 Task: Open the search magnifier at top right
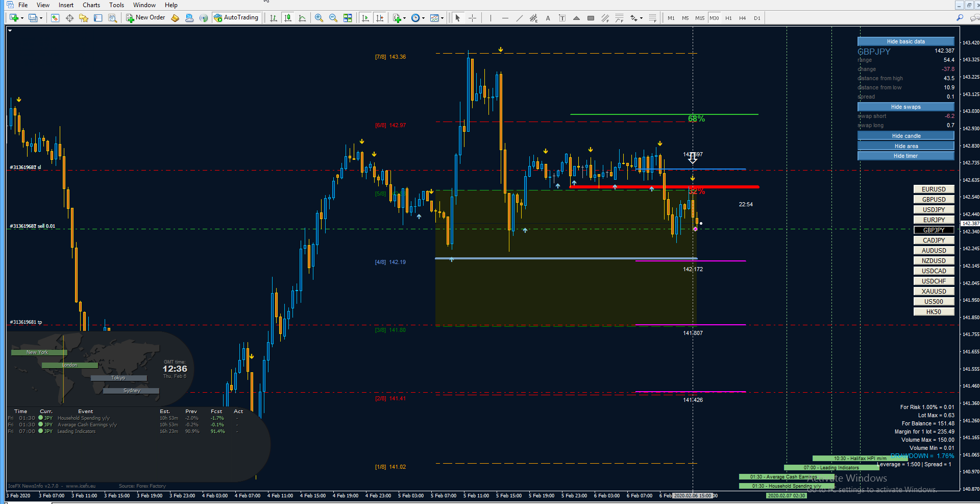(x=960, y=18)
